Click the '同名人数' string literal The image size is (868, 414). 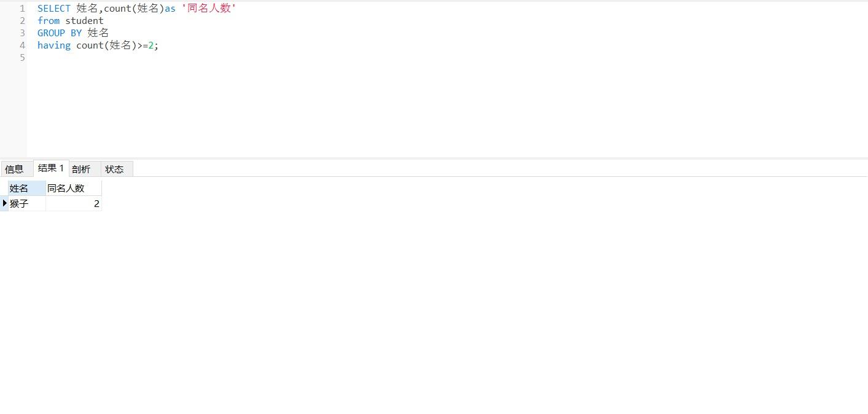click(209, 9)
